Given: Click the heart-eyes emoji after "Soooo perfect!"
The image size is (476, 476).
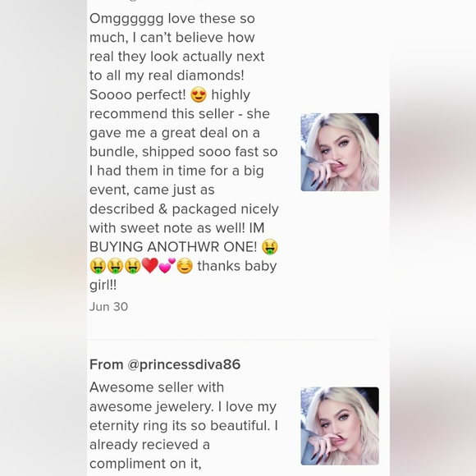Looking at the screenshot, I should tap(199, 94).
